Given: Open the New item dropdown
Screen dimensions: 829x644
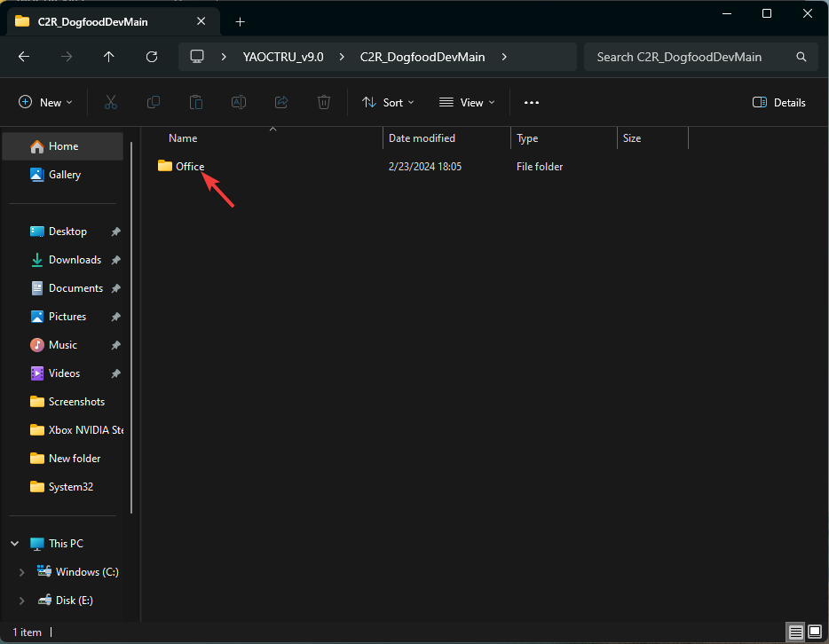Looking at the screenshot, I should pyautogui.click(x=46, y=103).
